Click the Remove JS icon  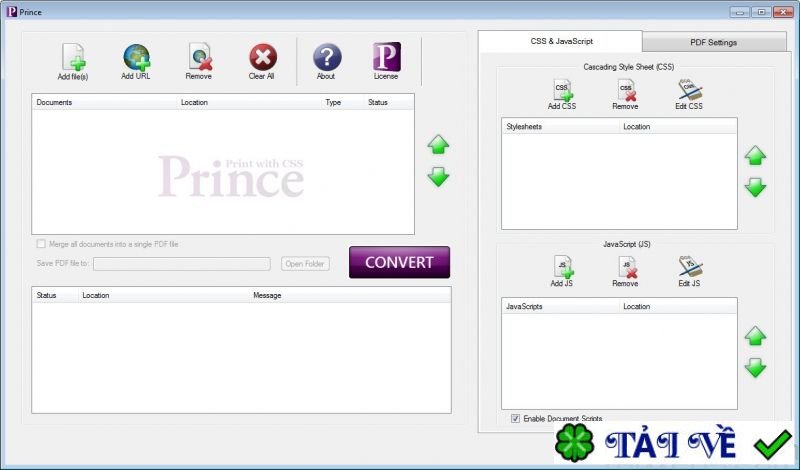tap(627, 267)
